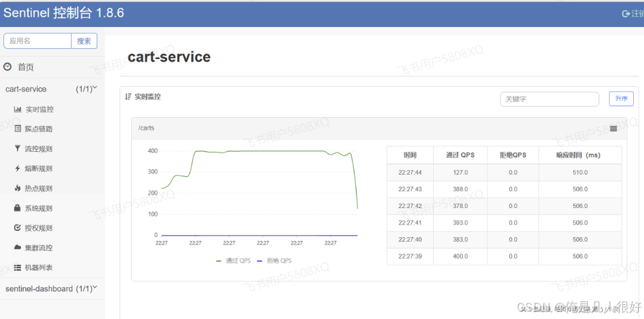Expand the sentinel-dashboard application entry

tap(95, 287)
